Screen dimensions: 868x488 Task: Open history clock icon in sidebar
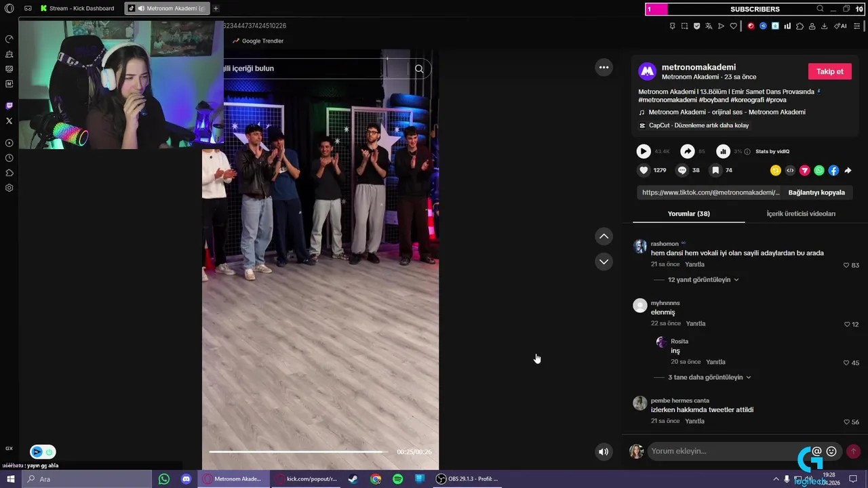9,158
